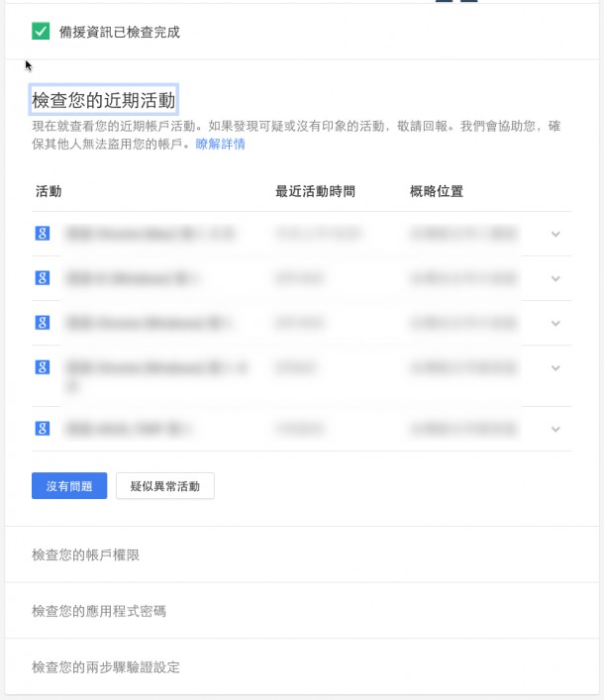Click the Google icon in second activity row
The width and height of the screenshot is (604, 700).
pos(43,277)
